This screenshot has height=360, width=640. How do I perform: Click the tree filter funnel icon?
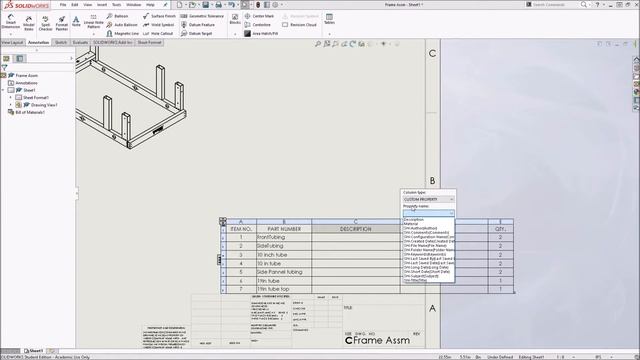[x=4, y=67]
